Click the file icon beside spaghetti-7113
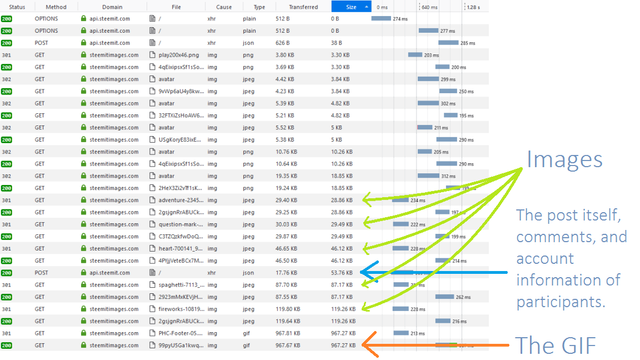The height and width of the screenshot is (360, 640). 152,285
